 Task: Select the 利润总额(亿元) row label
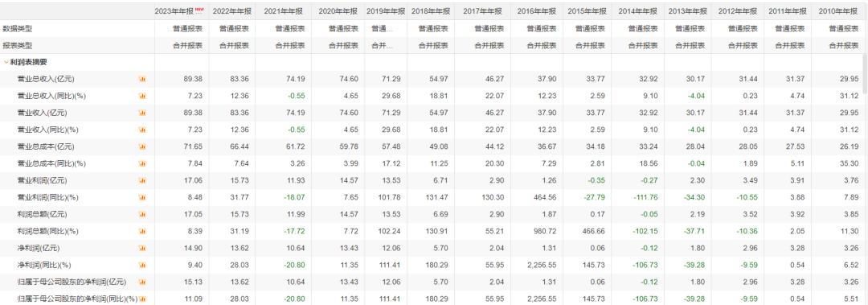(x=42, y=215)
